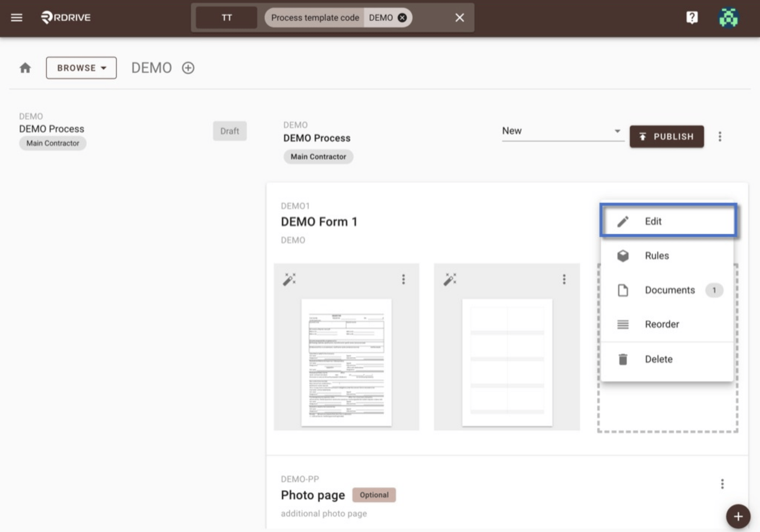The width and height of the screenshot is (760, 532).
Task: Open the user avatar menu
Action: click(x=728, y=17)
